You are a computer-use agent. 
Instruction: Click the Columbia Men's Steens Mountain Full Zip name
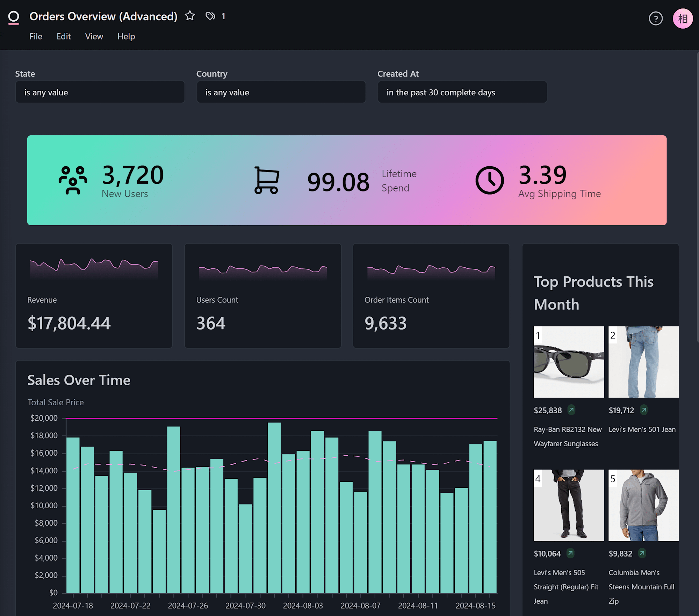[641, 587]
